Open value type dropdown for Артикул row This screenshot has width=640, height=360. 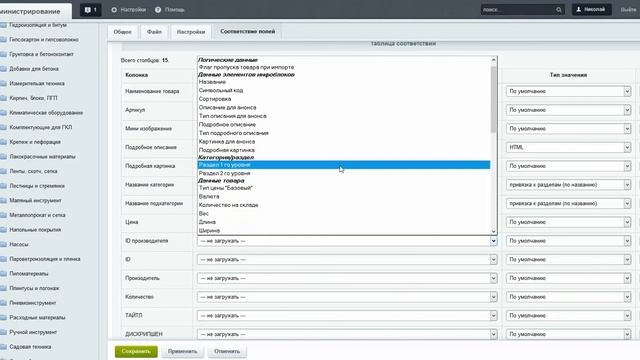click(x=569, y=110)
